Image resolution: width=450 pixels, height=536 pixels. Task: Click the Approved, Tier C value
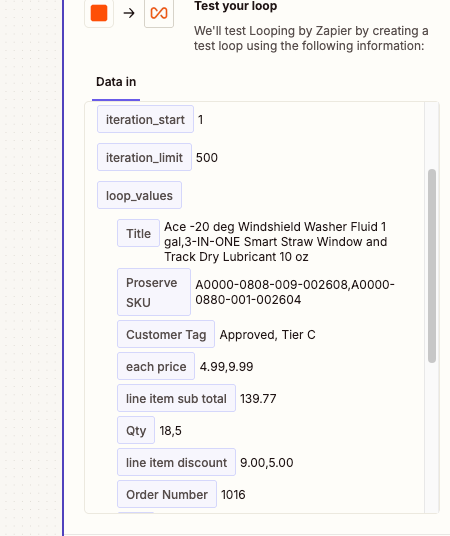(267, 335)
